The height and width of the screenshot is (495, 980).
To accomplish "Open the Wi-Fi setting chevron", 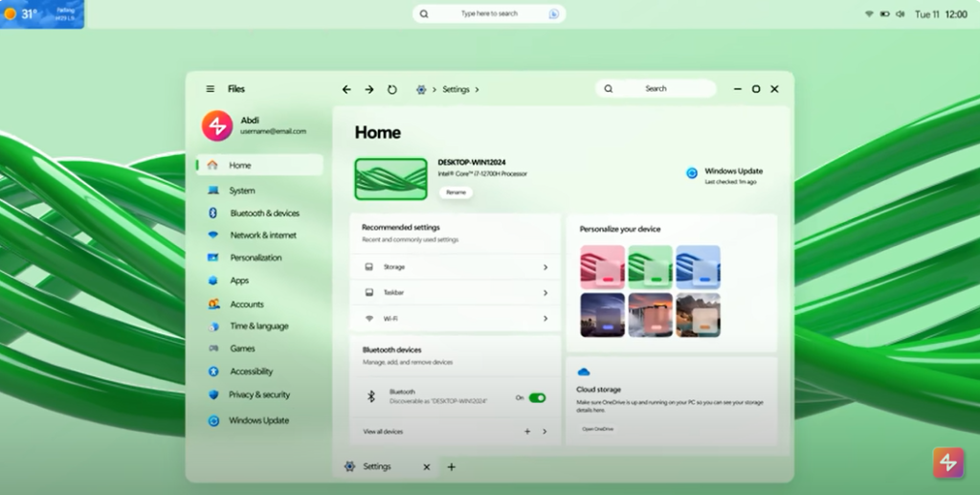I will pos(545,319).
